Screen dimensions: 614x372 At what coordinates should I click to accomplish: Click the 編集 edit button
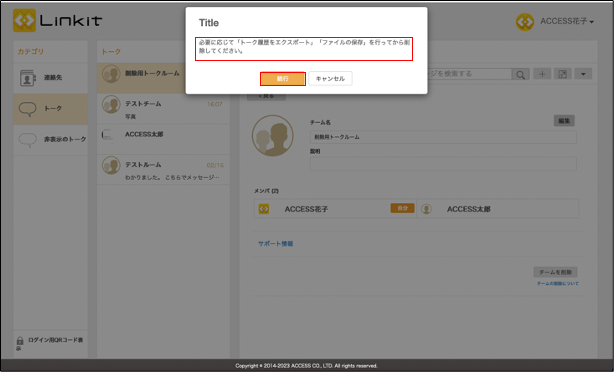[564, 121]
